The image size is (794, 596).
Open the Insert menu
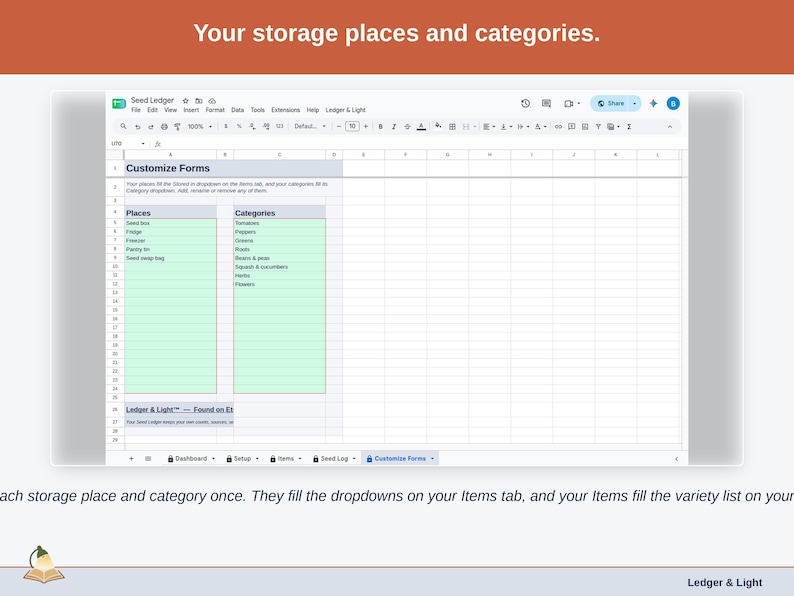pos(191,110)
